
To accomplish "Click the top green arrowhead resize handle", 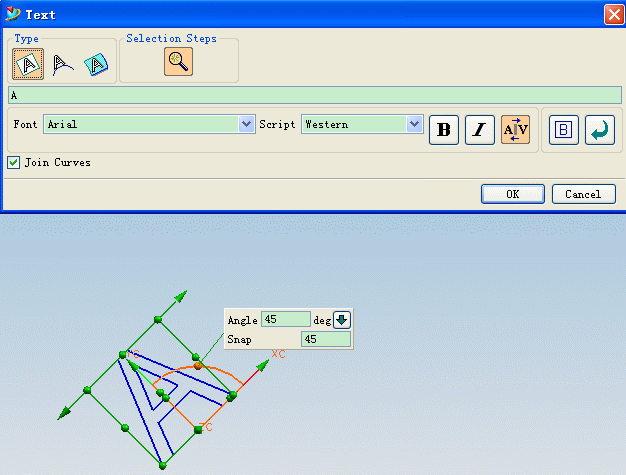I will 180,297.
